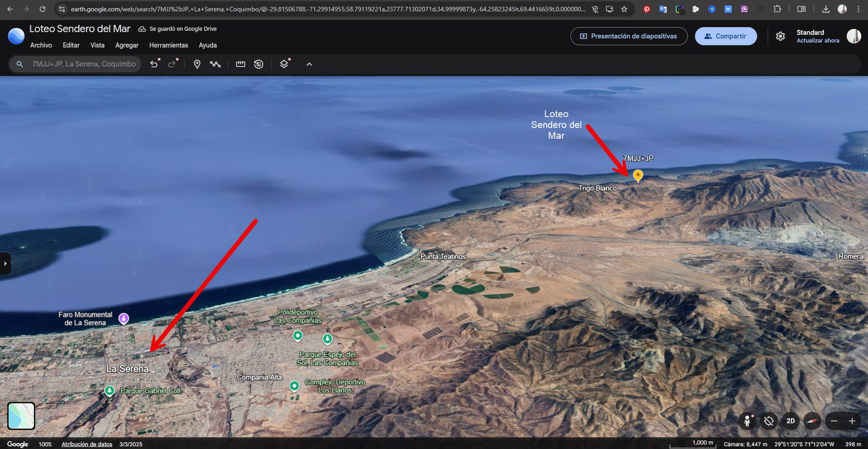Open the Chrome three-dot menu
Screen dimensions: 868x449
pyautogui.click(x=858, y=9)
